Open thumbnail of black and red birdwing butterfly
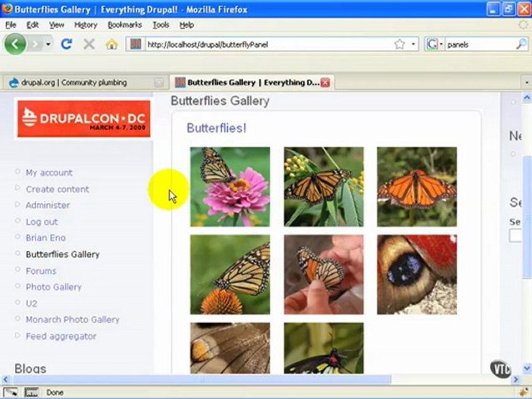Image resolution: width=532 pixels, height=399 pixels. 324,348
